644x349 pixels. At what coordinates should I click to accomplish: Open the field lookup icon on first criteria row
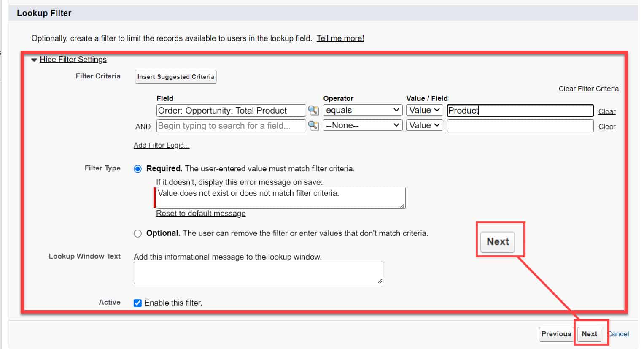point(313,110)
